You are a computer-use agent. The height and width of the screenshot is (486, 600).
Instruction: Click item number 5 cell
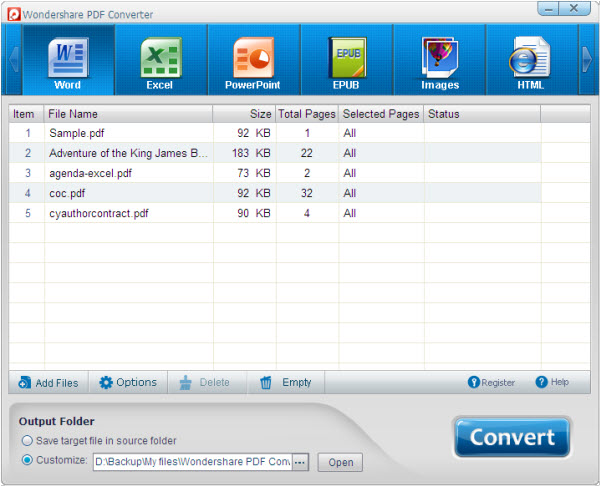28,213
